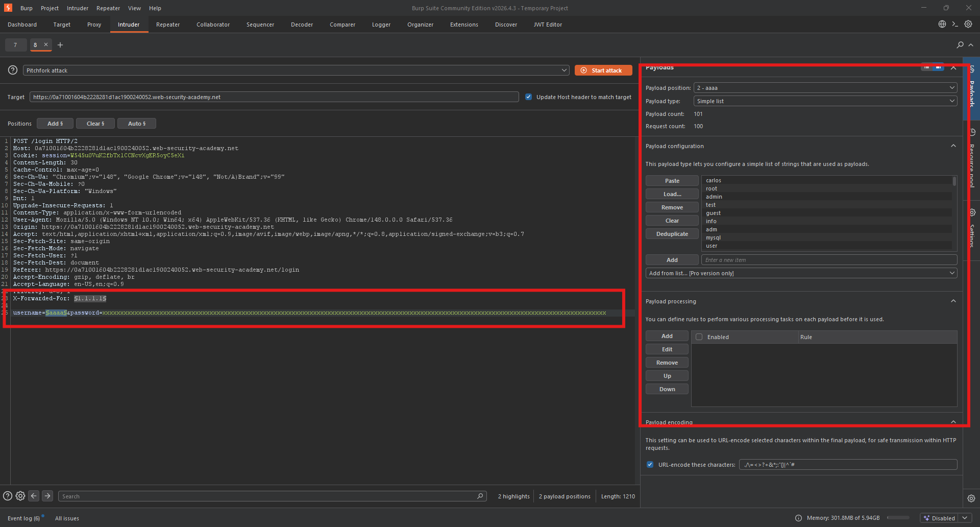Image resolution: width=980 pixels, height=527 pixels.
Task: Collapse the Payload processing section
Action: (x=953, y=301)
